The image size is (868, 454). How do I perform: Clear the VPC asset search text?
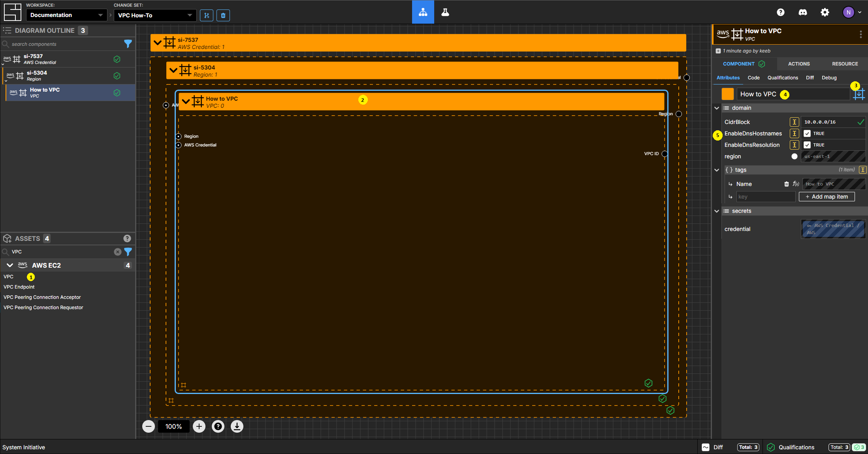point(117,251)
